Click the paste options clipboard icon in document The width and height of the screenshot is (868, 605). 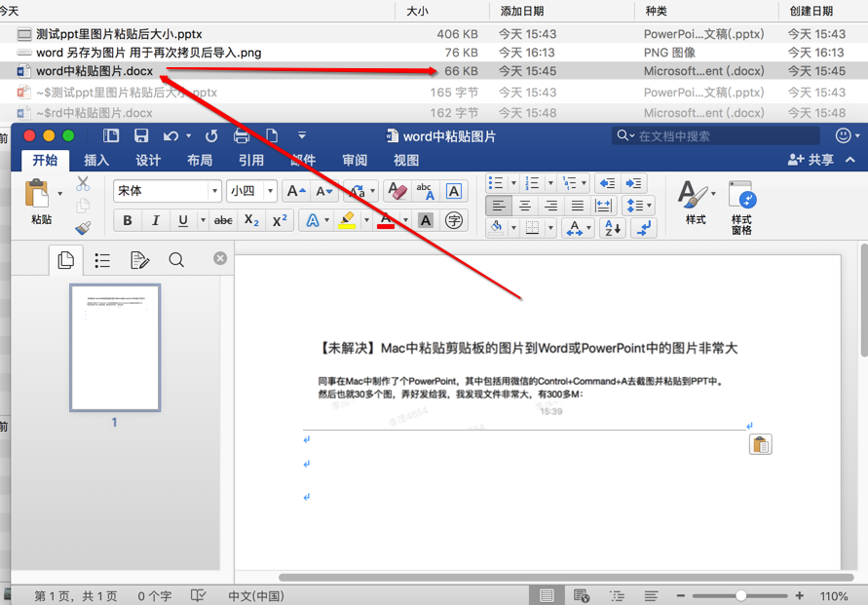(761, 444)
